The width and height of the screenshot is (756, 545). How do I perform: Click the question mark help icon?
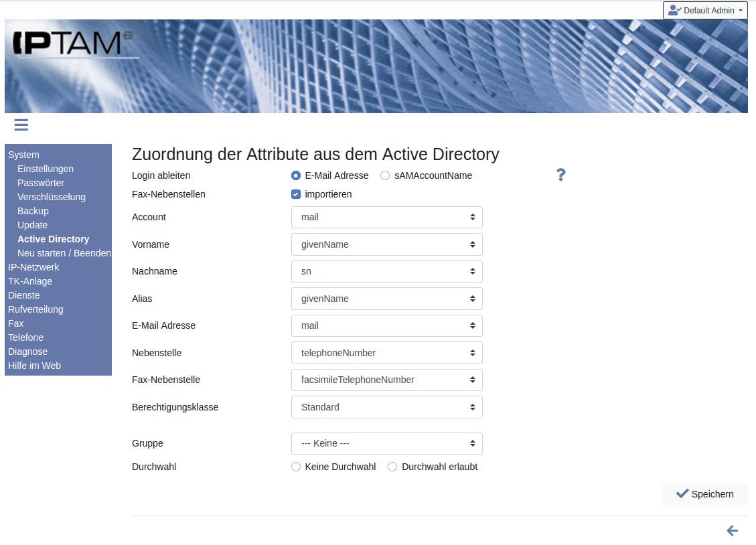[x=560, y=175]
